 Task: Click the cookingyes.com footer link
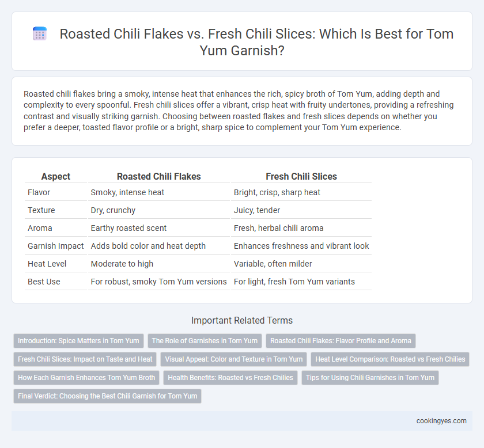[441, 421]
